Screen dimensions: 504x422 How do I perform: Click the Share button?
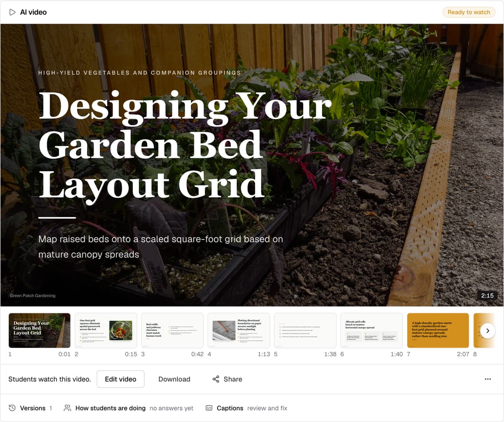[227, 379]
